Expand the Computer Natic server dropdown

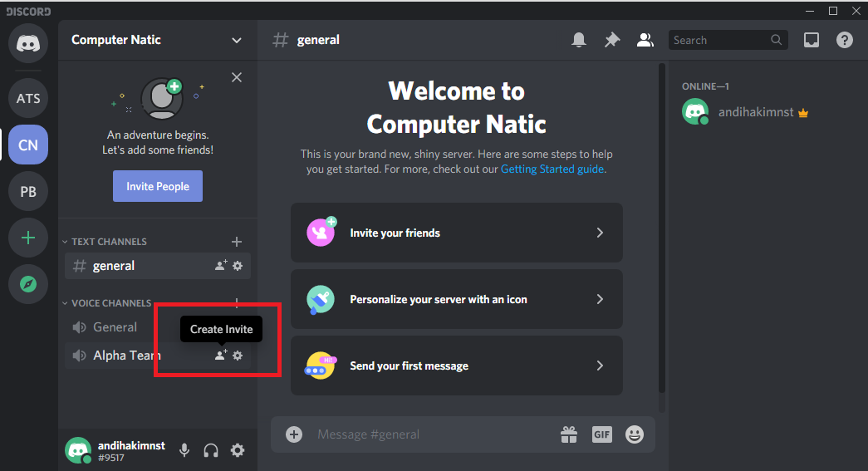tap(237, 41)
